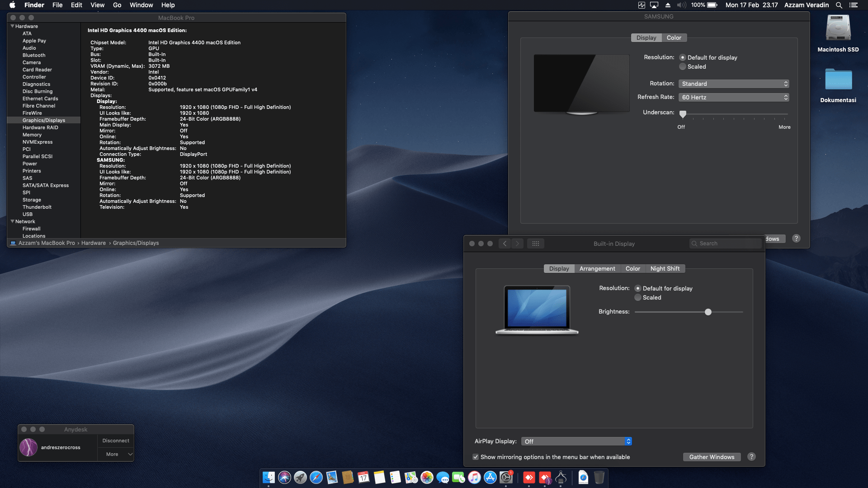868x488 pixels.
Task: Open iTunes music icon in Dock
Action: [x=474, y=477]
